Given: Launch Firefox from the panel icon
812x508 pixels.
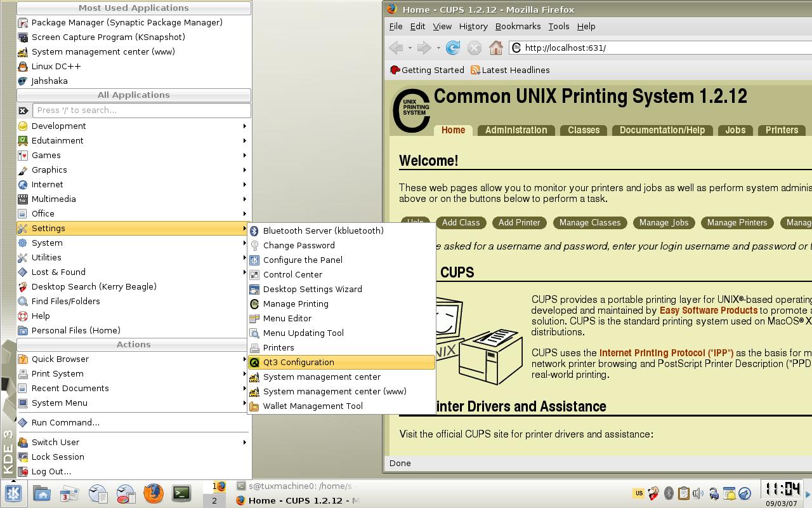Looking at the screenshot, I should [x=154, y=493].
